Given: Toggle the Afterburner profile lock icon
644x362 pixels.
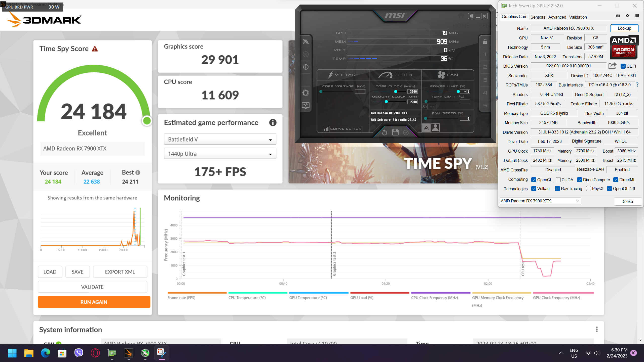Looking at the screenshot, I should click(485, 41).
